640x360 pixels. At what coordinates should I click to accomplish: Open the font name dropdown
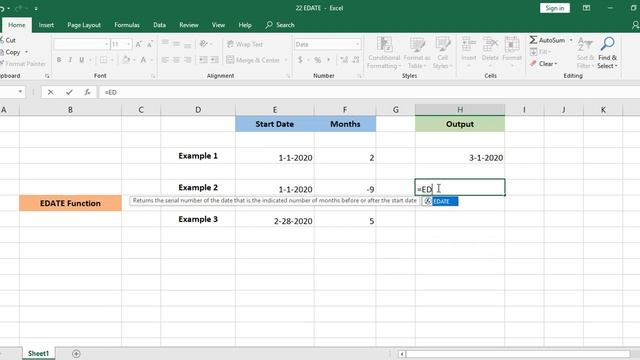click(107, 44)
